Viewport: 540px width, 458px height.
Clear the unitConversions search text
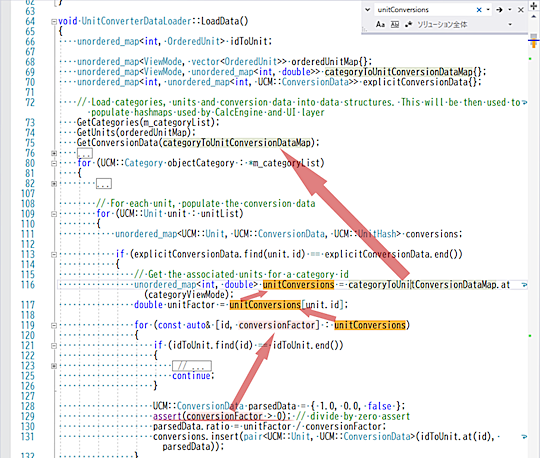click(479, 10)
